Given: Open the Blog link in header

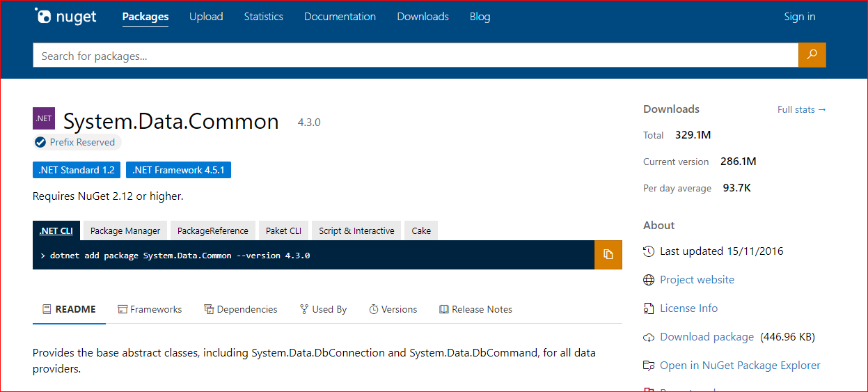Looking at the screenshot, I should [x=480, y=17].
